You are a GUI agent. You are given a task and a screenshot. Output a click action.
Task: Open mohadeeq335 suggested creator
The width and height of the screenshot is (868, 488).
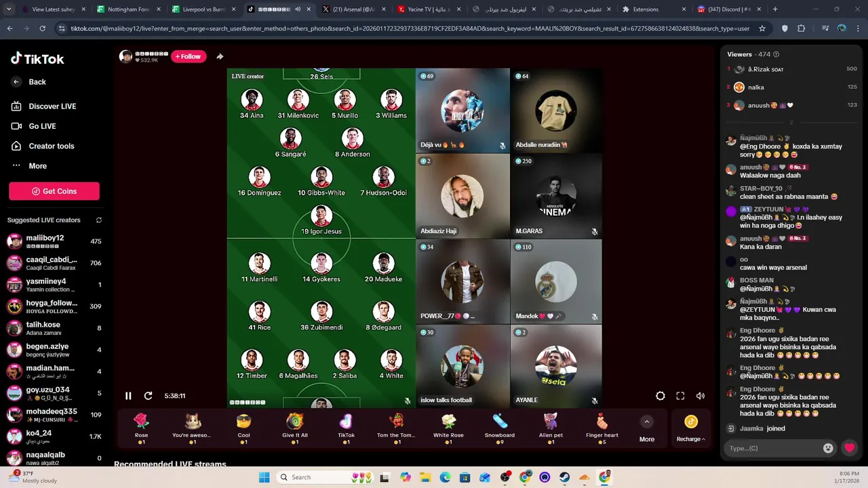pos(54,415)
